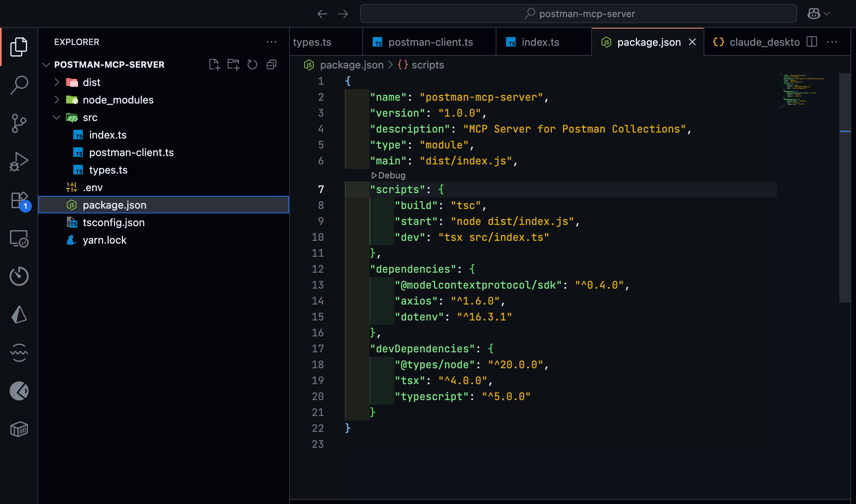
Task: Switch to the index.ts tab
Action: point(544,42)
